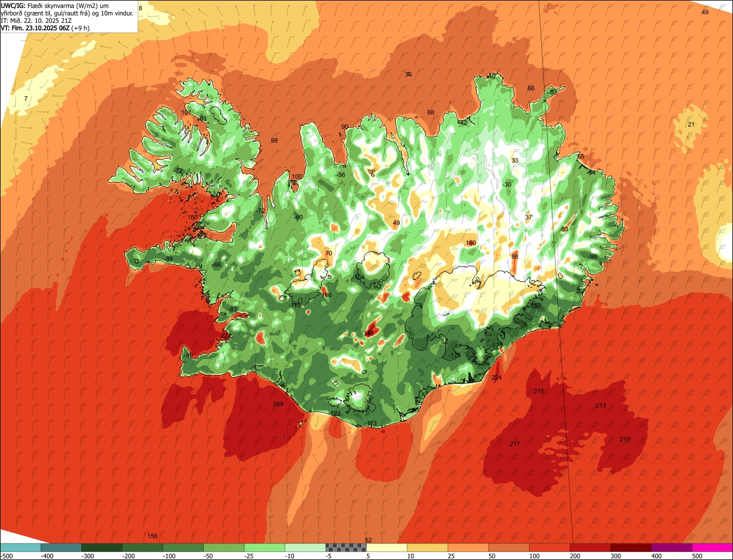Click the 166 value in the interior

tap(326, 295)
